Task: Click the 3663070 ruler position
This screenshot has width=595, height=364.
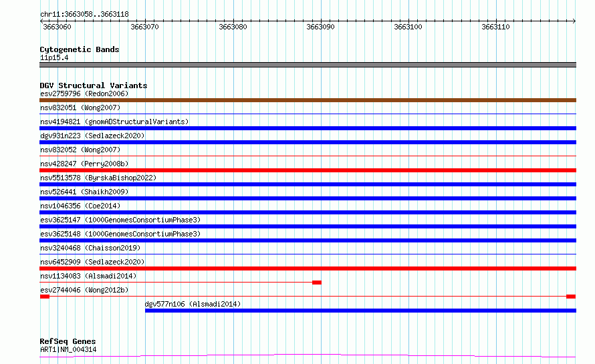Action: click(144, 27)
